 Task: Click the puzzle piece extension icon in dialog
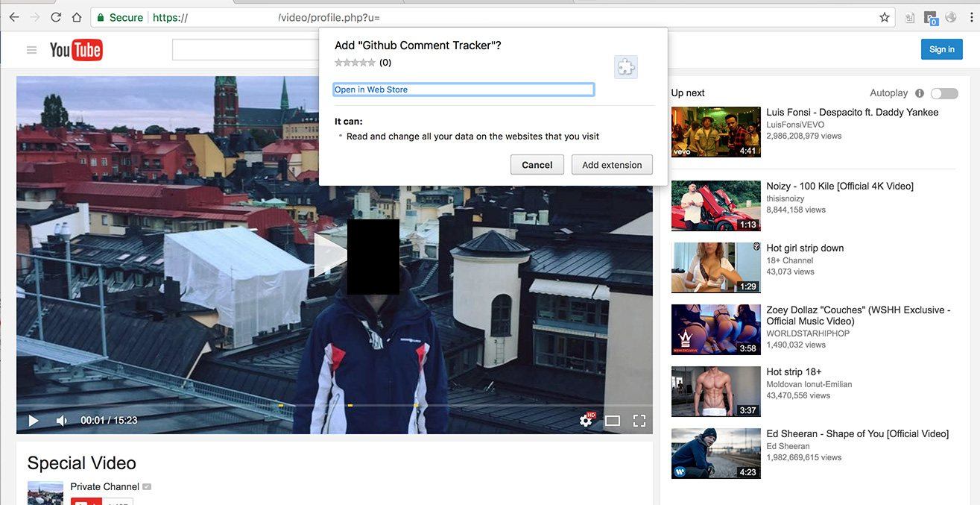(626, 67)
